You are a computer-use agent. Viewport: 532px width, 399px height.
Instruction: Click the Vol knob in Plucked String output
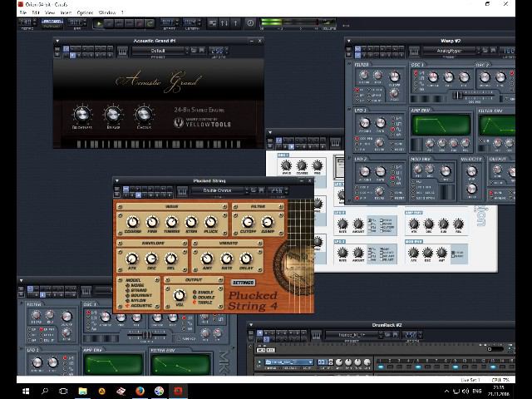[180, 295]
